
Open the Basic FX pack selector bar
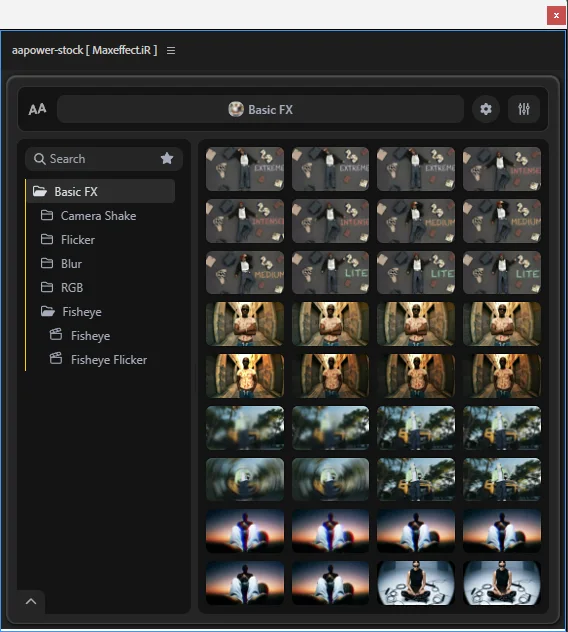(260, 109)
